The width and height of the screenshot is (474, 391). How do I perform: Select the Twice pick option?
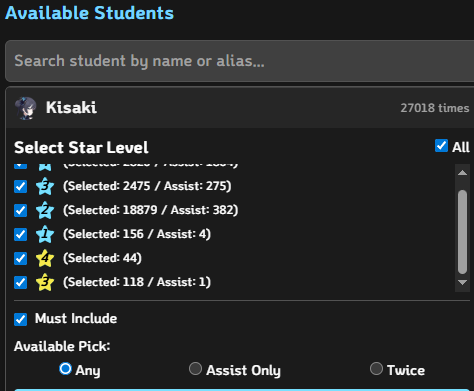[376, 369]
